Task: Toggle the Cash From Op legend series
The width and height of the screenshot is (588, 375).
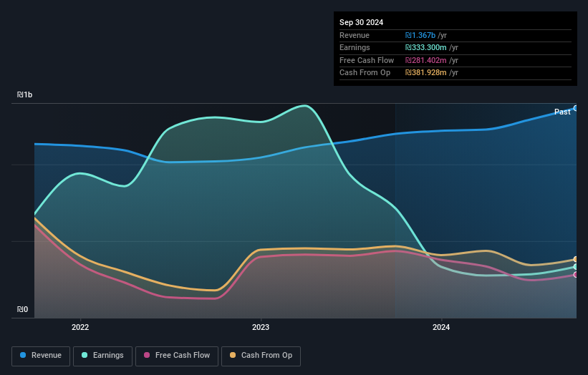Action: (261, 356)
